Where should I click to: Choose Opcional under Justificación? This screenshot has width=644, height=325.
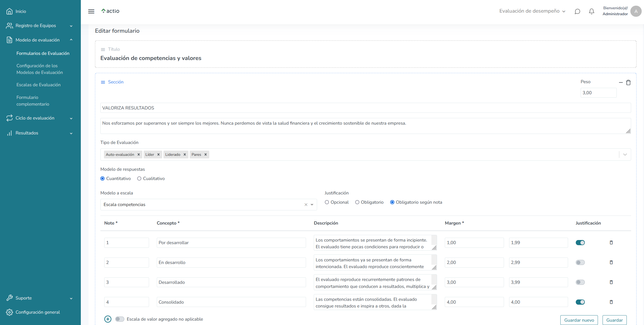pyautogui.click(x=327, y=202)
